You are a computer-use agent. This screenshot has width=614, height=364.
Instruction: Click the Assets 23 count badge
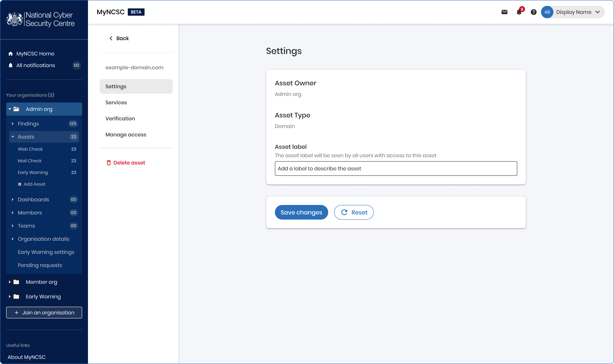point(74,137)
